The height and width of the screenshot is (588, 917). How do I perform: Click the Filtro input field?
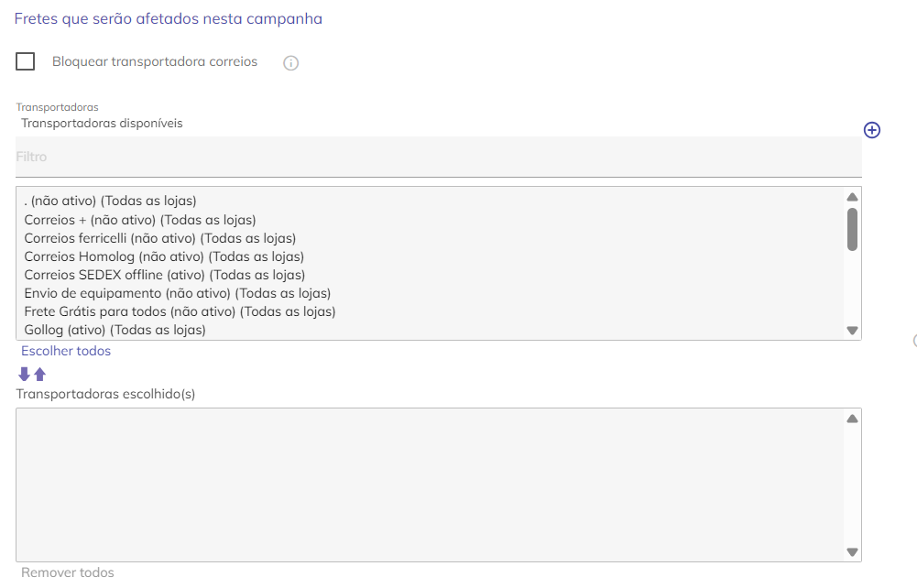click(x=438, y=157)
